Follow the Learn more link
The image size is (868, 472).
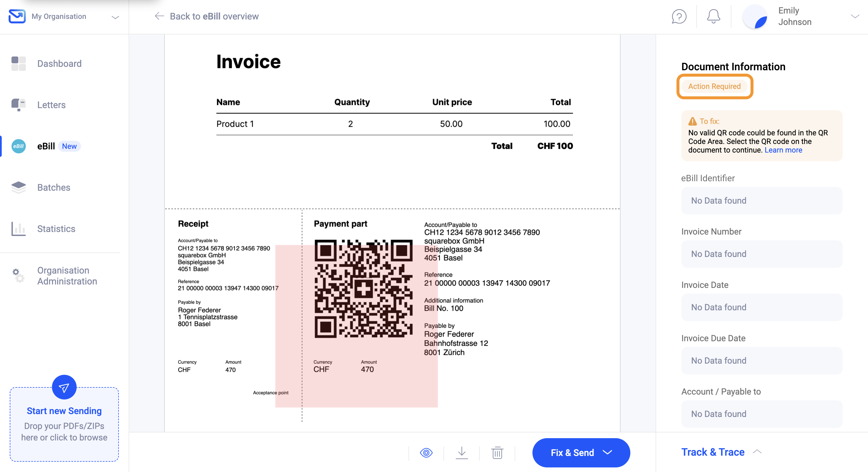pyautogui.click(x=783, y=150)
